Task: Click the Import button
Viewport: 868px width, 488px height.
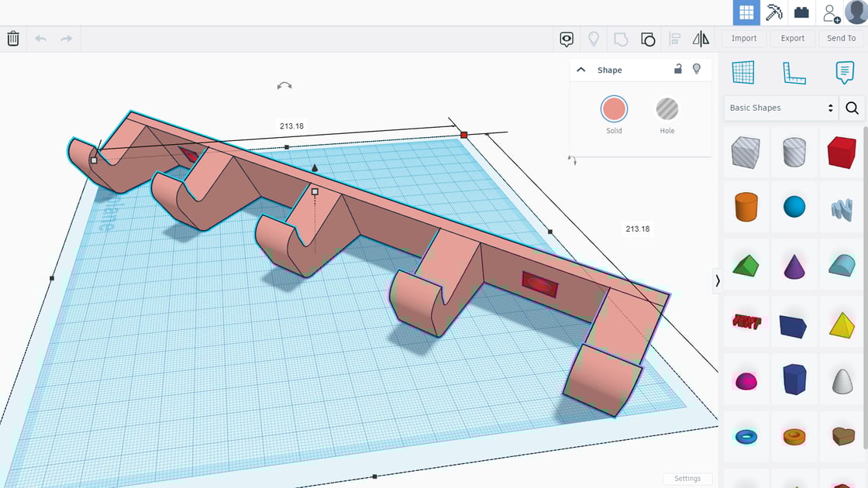Action: (744, 37)
